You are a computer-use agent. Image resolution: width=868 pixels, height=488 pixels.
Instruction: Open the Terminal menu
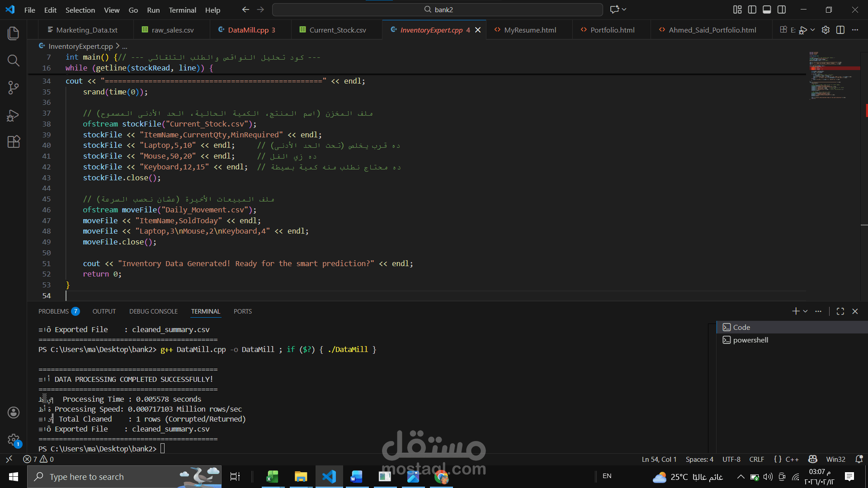pos(182,10)
